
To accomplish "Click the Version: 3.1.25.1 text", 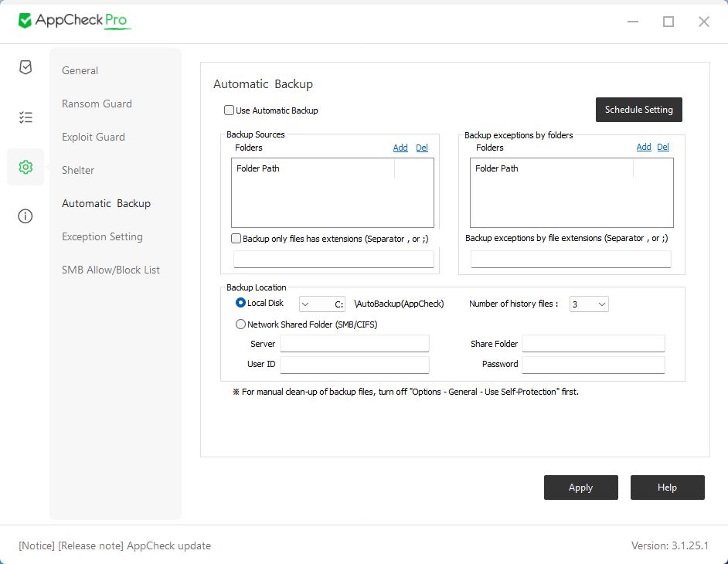I will pyautogui.click(x=670, y=545).
